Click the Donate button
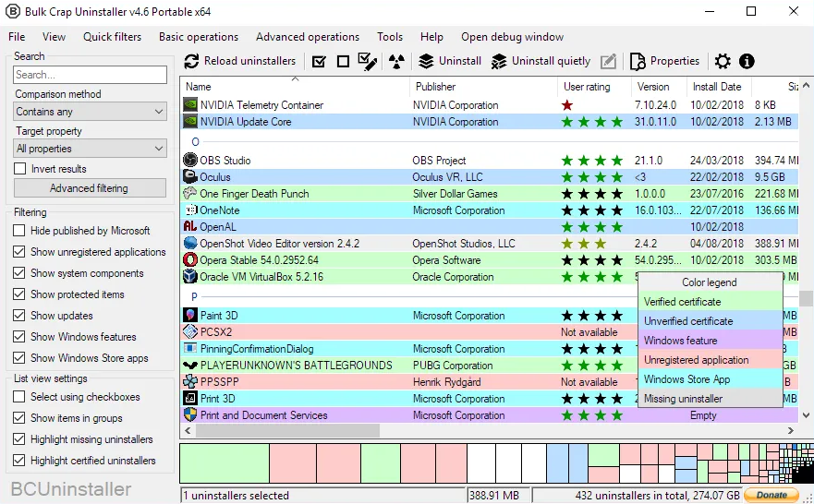The width and height of the screenshot is (814, 504). 771,495
